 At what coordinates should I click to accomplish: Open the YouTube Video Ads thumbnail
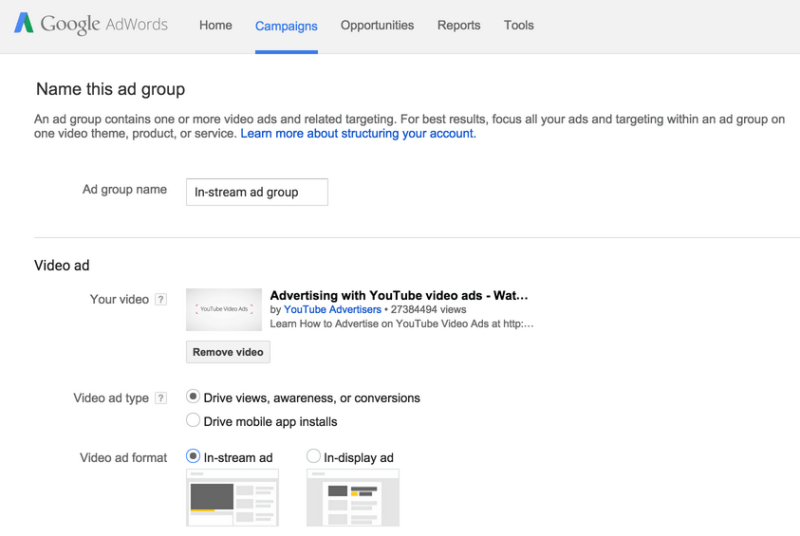pos(225,310)
